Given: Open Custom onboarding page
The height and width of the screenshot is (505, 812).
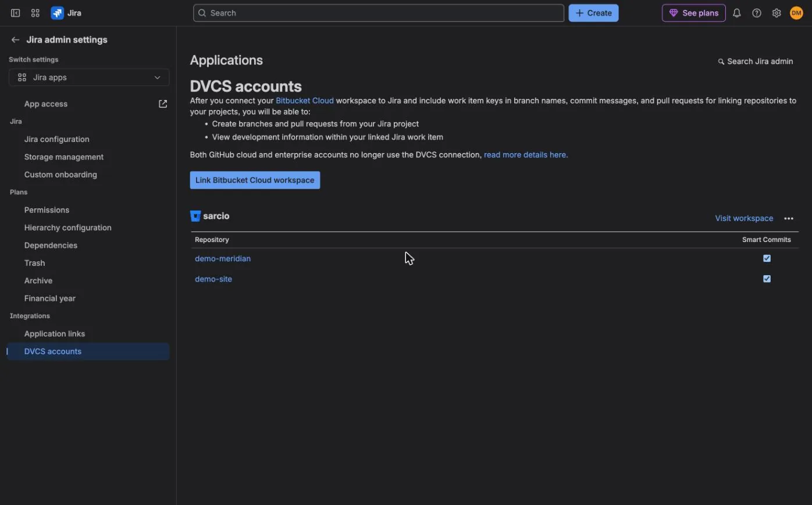Looking at the screenshot, I should click(x=60, y=175).
